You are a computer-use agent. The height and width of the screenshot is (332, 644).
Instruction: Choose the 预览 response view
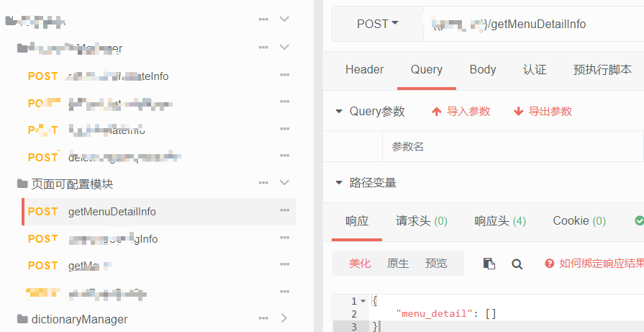[x=436, y=264]
